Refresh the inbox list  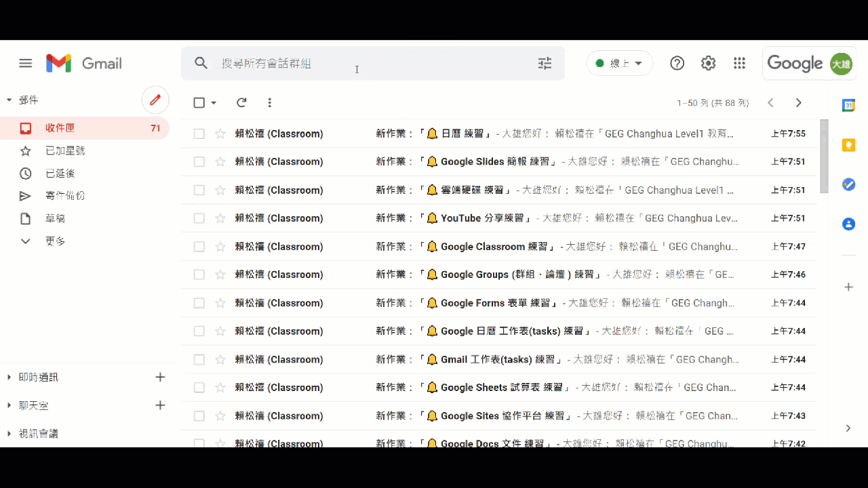[241, 102]
